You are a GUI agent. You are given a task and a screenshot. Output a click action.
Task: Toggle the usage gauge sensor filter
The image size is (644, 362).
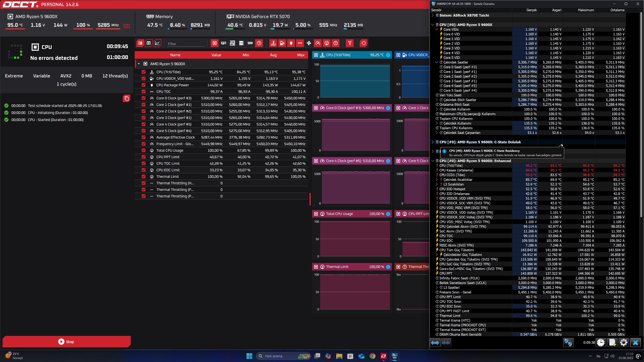point(327,43)
